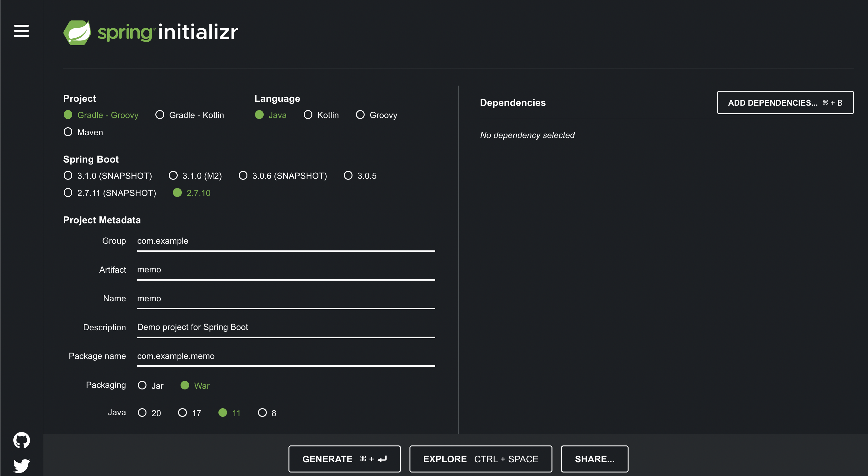Open the GitHub icon link
Viewport: 868px width, 476px height.
(22, 440)
